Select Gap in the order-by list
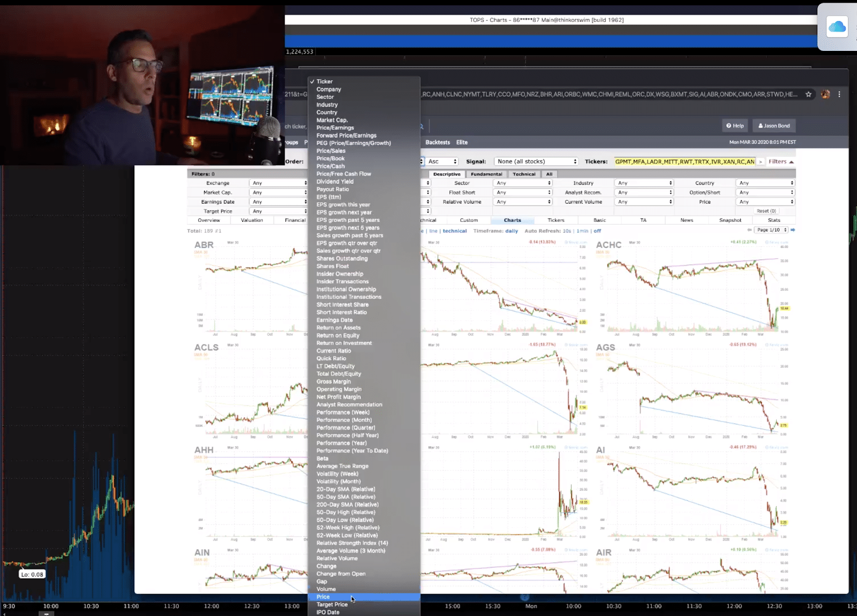 pyautogui.click(x=364, y=581)
